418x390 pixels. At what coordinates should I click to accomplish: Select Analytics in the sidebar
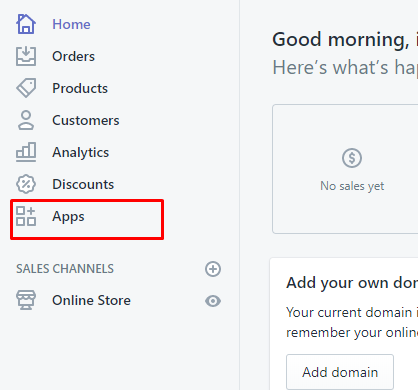coord(81,153)
